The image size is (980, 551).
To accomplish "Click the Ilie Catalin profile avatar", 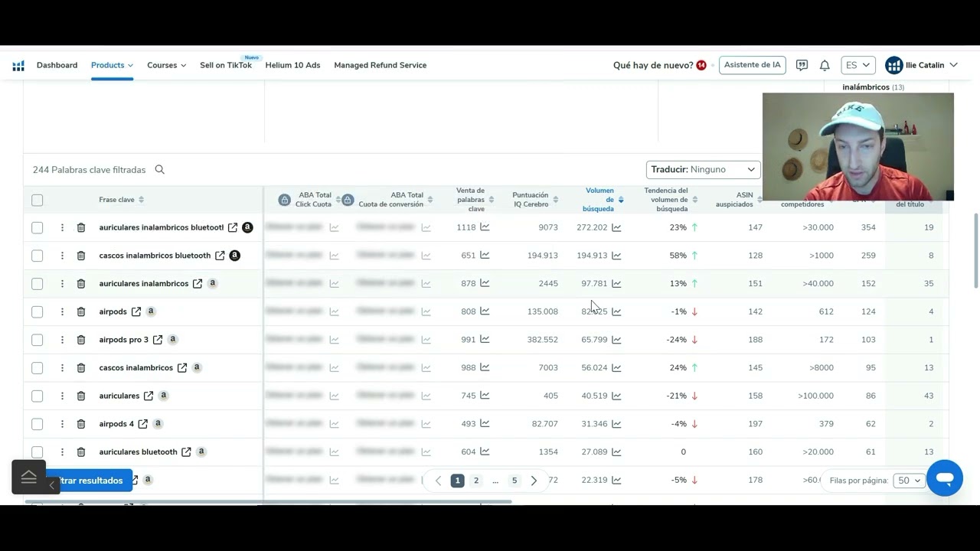I will coord(893,65).
